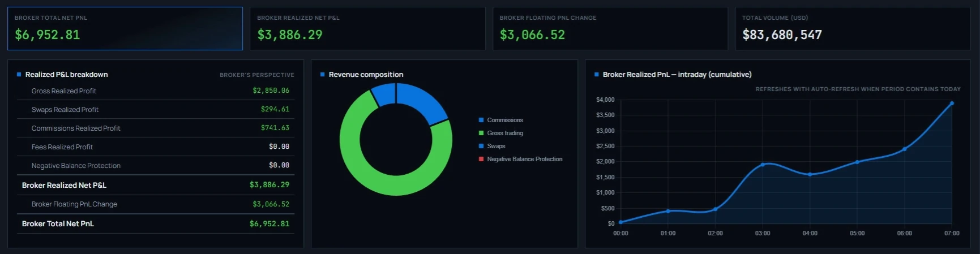Click the Broker Realized Net P&L table row
980x254 pixels.
[x=156, y=185]
